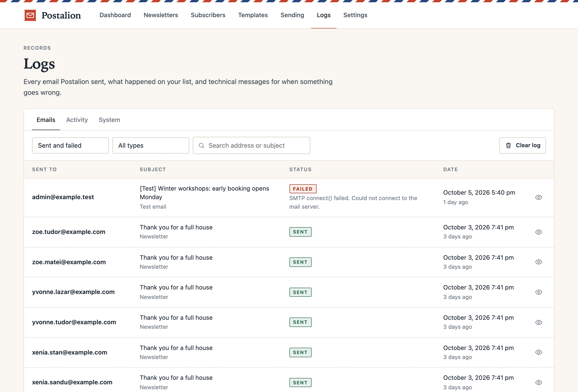The width and height of the screenshot is (578, 392).
Task: Click the SENT badge for xenia.stan@example.com
Action: pos(301,352)
